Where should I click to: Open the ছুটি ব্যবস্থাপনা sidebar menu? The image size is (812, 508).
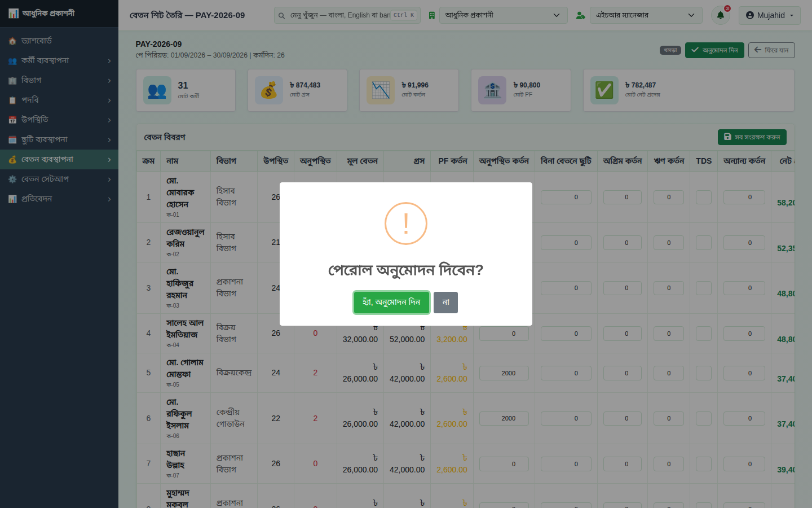click(x=59, y=139)
